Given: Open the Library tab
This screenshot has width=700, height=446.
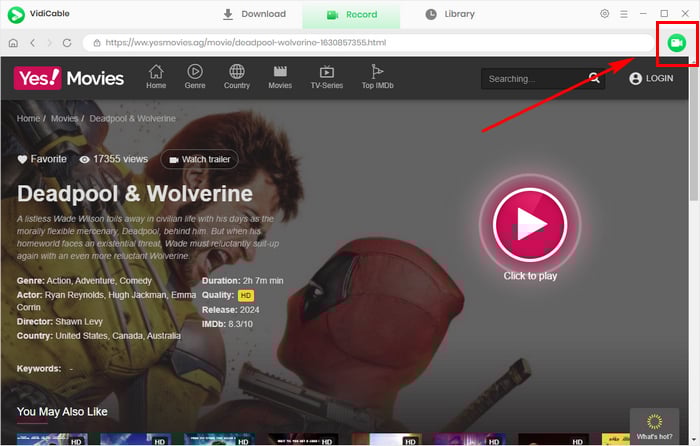Looking at the screenshot, I should tap(450, 14).
